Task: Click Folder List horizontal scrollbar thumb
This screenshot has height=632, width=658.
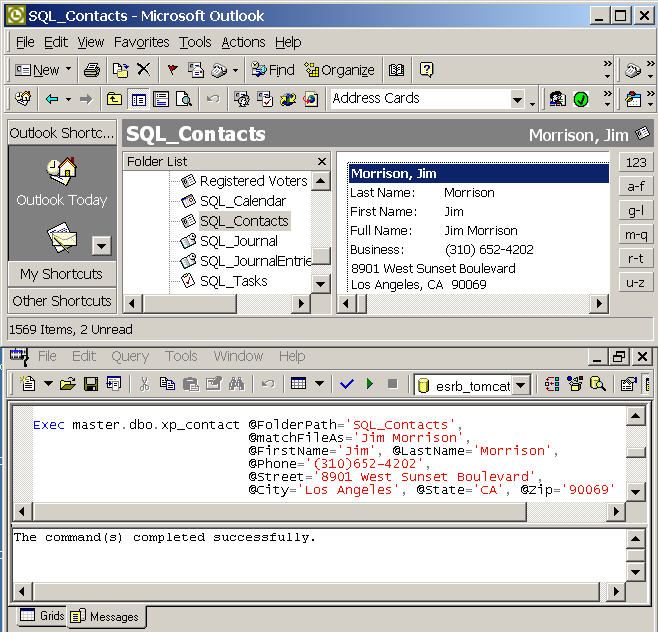Action: coord(190,303)
